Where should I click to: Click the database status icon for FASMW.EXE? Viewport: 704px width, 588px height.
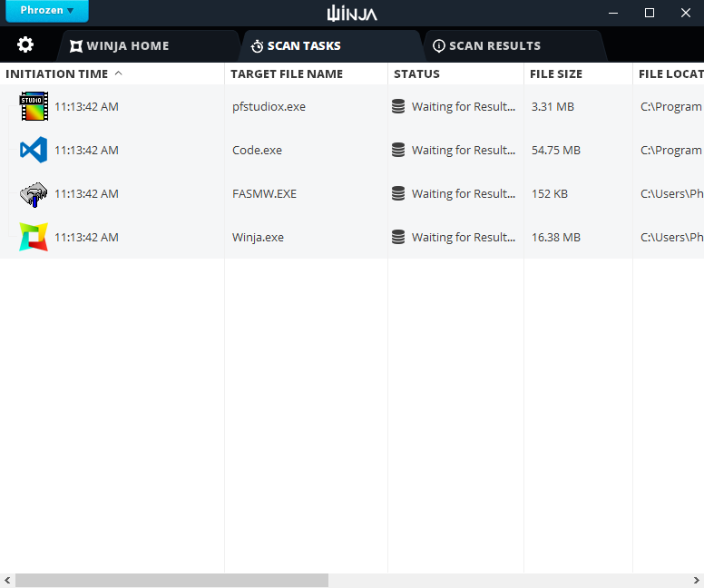pyautogui.click(x=398, y=193)
